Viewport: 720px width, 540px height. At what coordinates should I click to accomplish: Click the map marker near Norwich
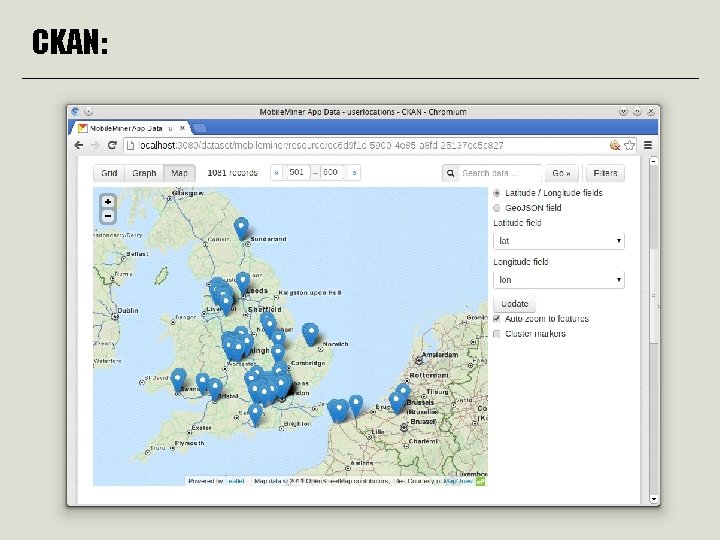pyautogui.click(x=311, y=333)
